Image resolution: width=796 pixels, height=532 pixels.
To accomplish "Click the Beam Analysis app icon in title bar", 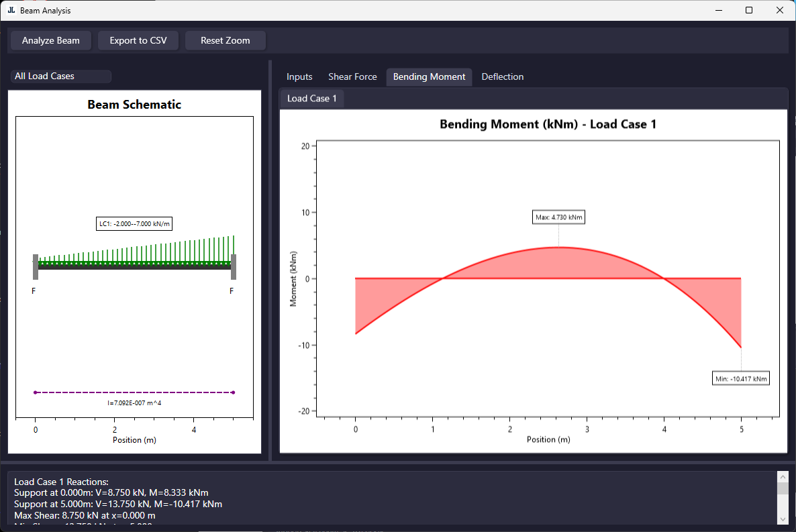I will tap(11, 11).
